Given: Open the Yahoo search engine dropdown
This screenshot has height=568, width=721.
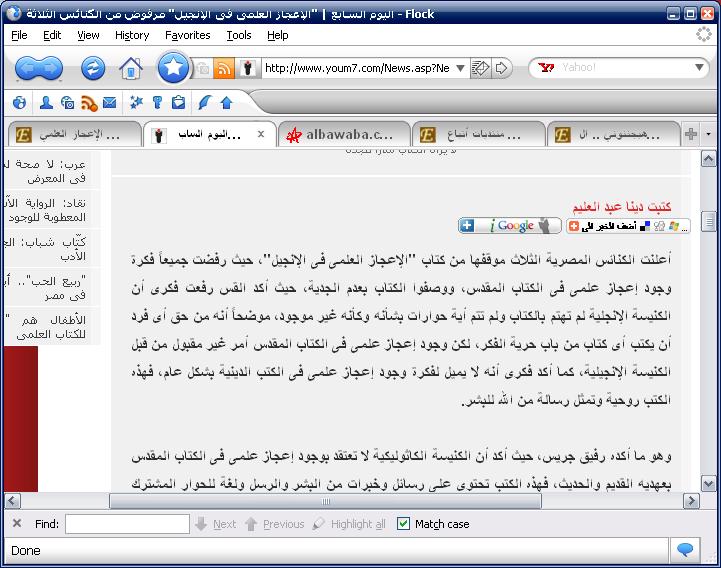Looking at the screenshot, I should point(700,68).
